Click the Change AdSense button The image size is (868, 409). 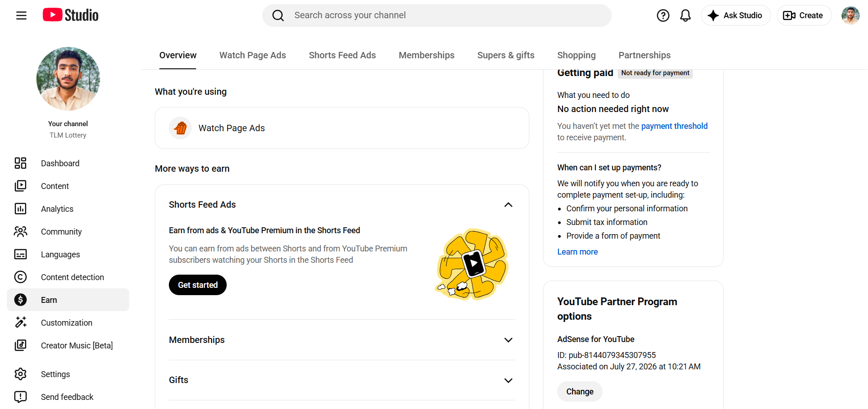pyautogui.click(x=580, y=392)
